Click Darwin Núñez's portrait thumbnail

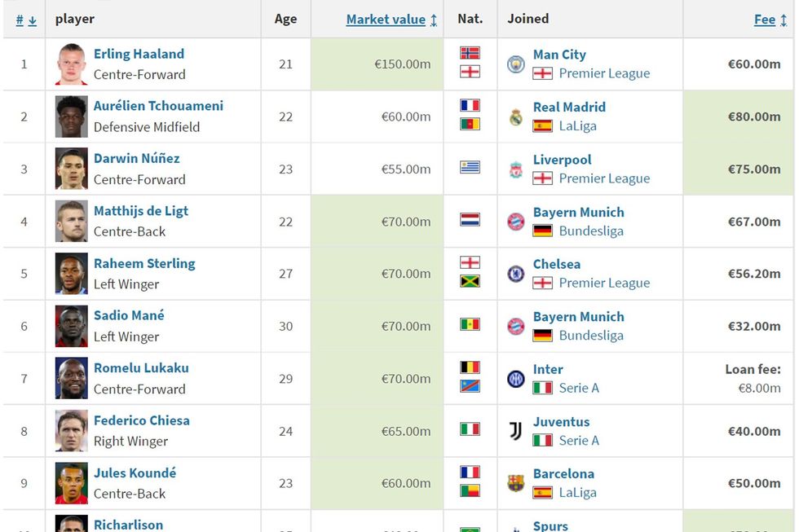click(x=71, y=169)
